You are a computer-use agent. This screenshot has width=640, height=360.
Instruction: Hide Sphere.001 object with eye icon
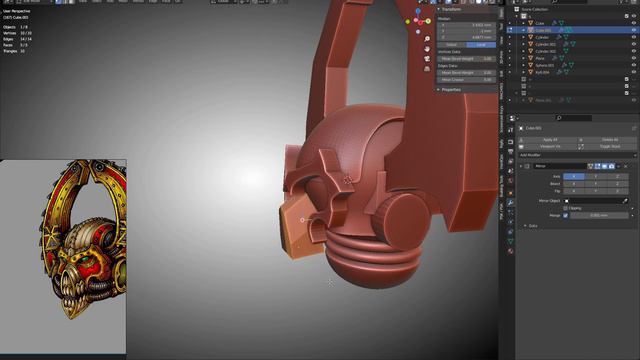coord(634,65)
